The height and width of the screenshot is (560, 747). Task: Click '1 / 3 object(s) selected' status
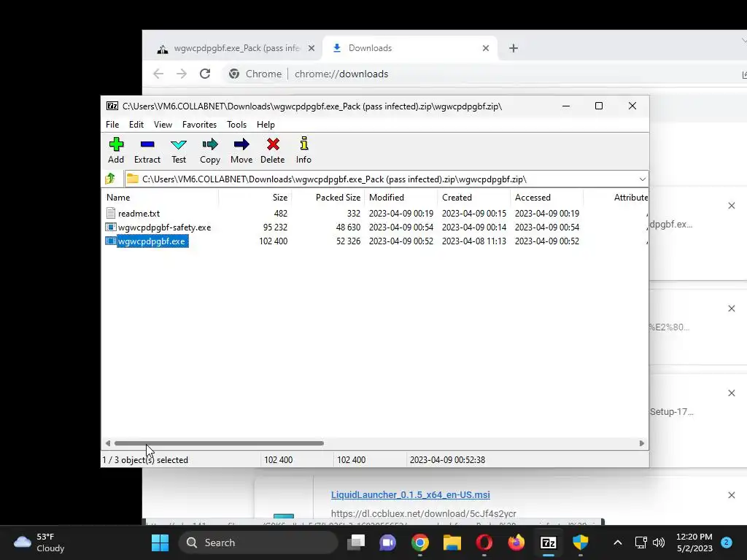coord(145,460)
